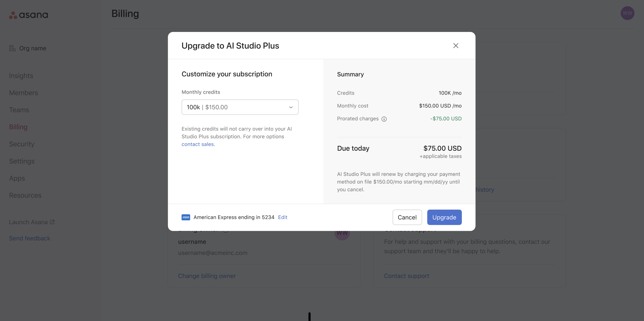The width and height of the screenshot is (644, 321).
Task: Dismiss the upgrade dialog with the X icon
Action: click(x=456, y=45)
